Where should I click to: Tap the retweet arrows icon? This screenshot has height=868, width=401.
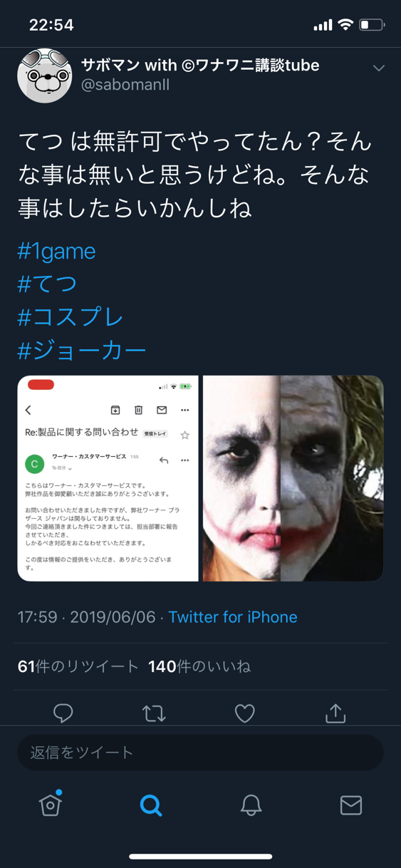pos(154,713)
